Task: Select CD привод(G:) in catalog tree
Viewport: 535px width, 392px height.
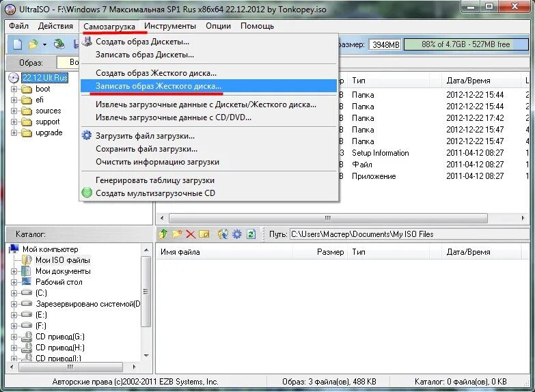Action: pos(60,337)
